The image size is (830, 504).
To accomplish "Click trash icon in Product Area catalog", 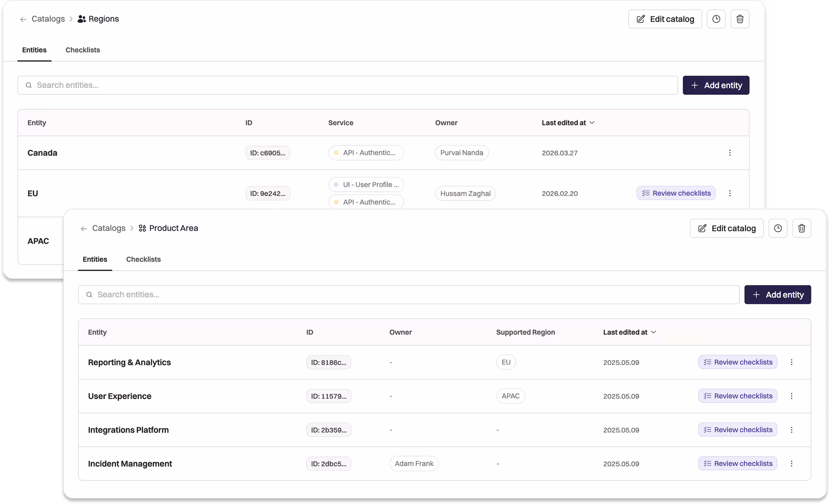I will [801, 228].
